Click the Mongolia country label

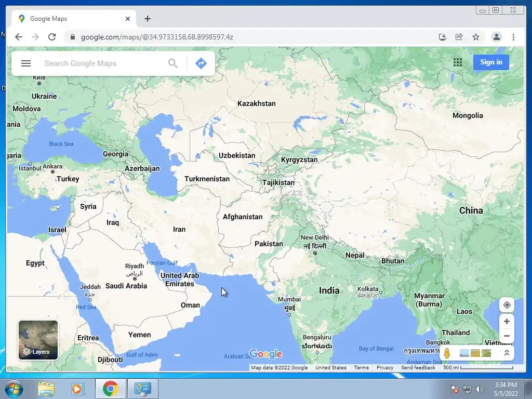coord(468,115)
